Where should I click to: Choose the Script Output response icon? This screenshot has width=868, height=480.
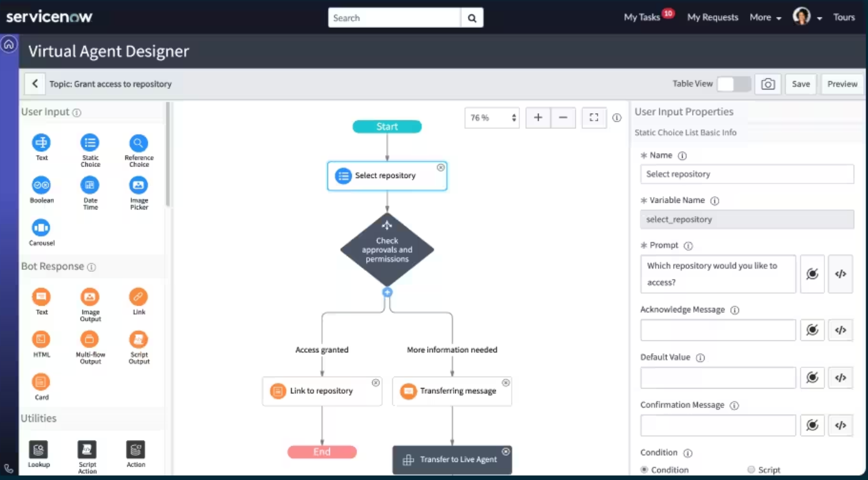pyautogui.click(x=139, y=340)
